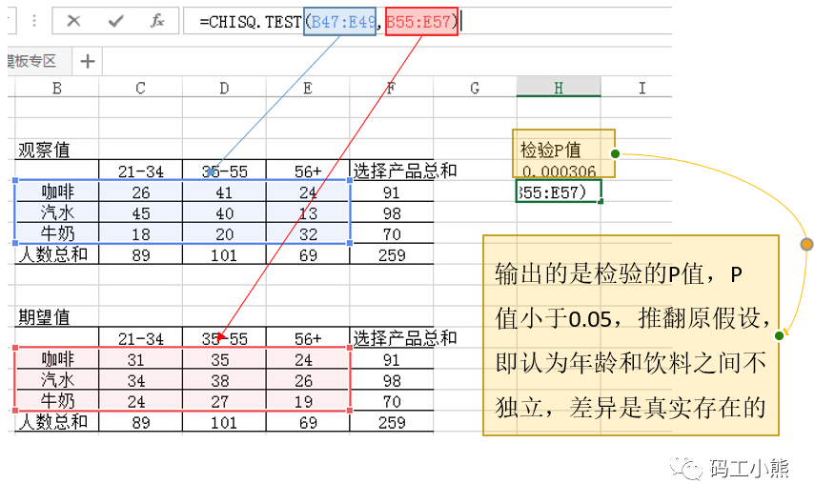This screenshot has width=815, height=504.
Task: Open the Insert Function fx dialog
Action: [157, 21]
